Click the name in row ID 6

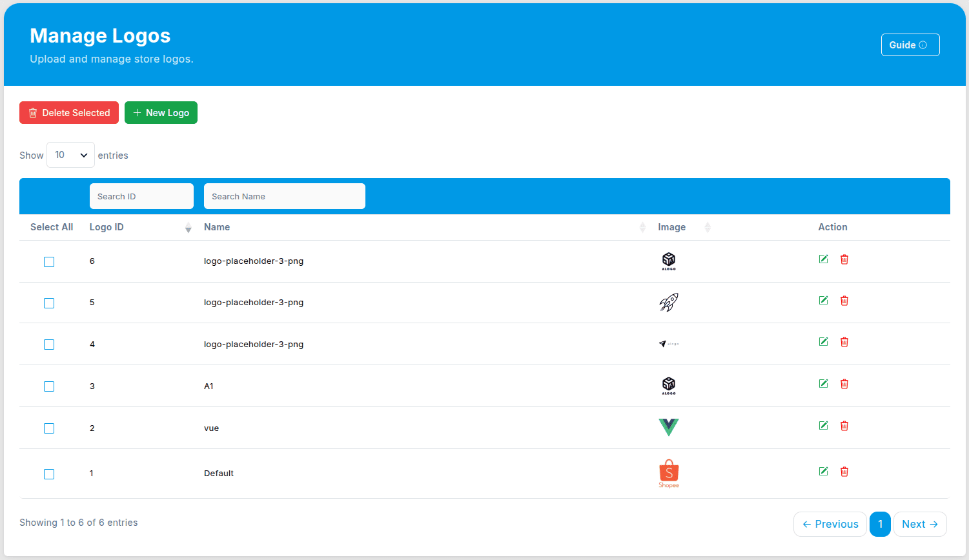(x=254, y=261)
